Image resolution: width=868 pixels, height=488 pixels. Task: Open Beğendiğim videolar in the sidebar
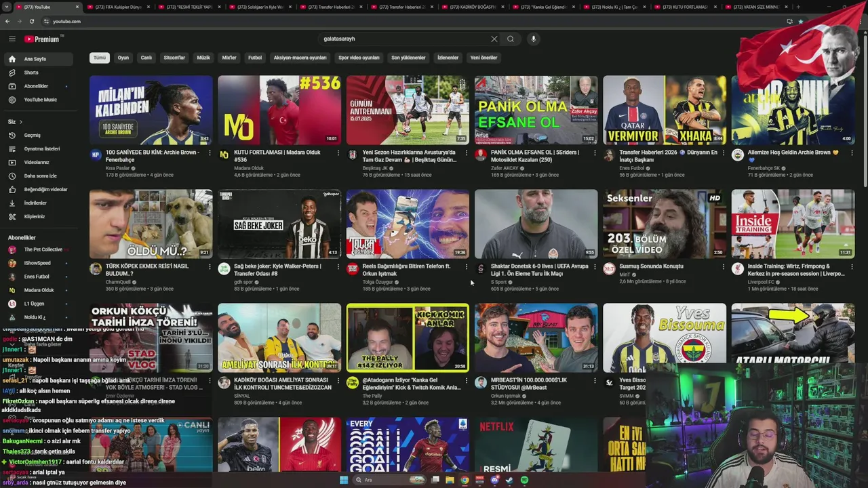(38, 189)
